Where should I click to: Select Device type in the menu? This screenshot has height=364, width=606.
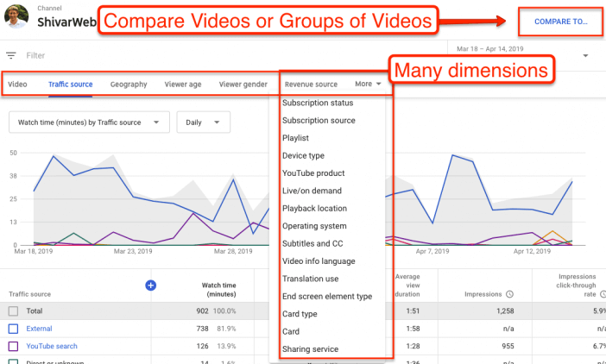(x=303, y=155)
